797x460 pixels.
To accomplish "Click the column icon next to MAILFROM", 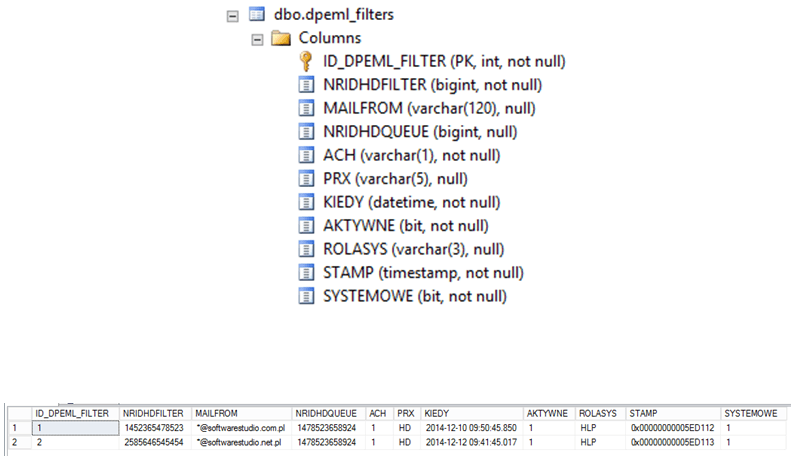I will coord(306,108).
